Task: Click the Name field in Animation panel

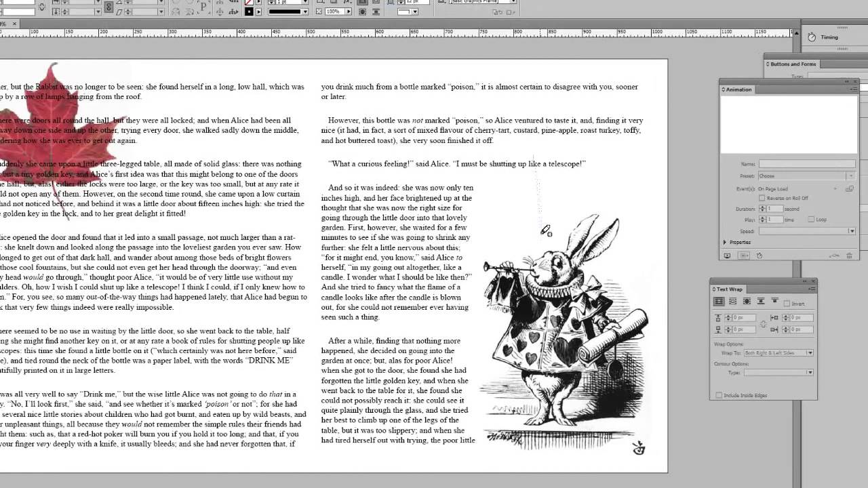Action: 806,164
